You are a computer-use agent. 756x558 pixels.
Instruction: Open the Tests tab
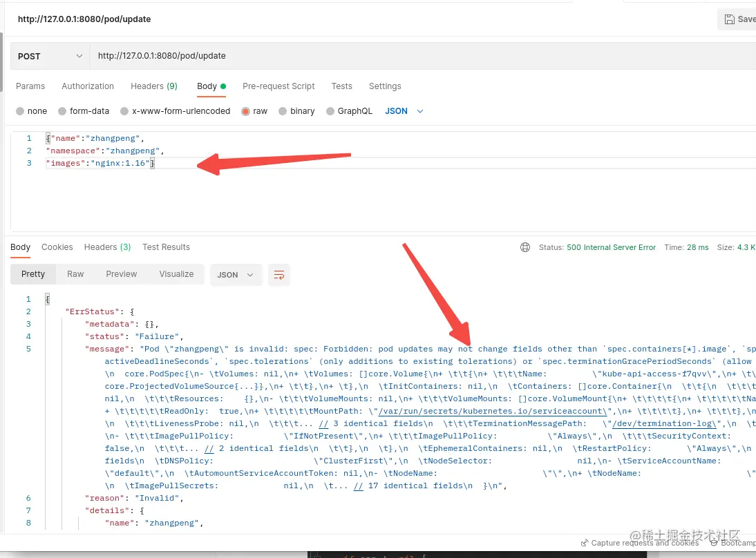click(x=341, y=86)
